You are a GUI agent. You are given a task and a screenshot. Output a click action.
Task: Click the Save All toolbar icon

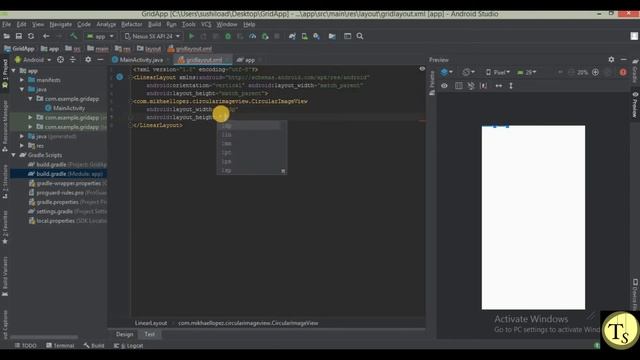19,36
